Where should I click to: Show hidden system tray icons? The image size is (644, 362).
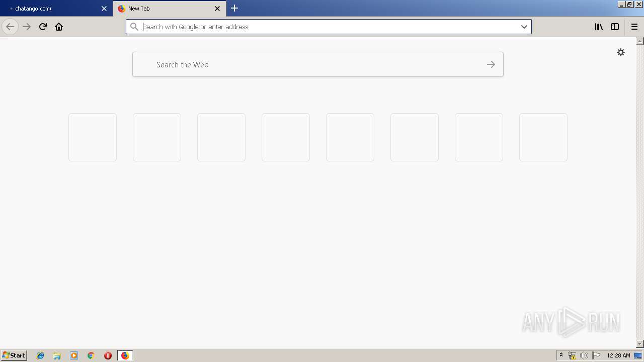tap(561, 355)
